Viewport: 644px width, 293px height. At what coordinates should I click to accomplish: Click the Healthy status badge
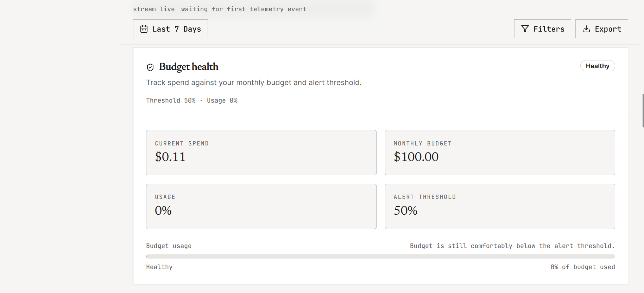[597, 66]
